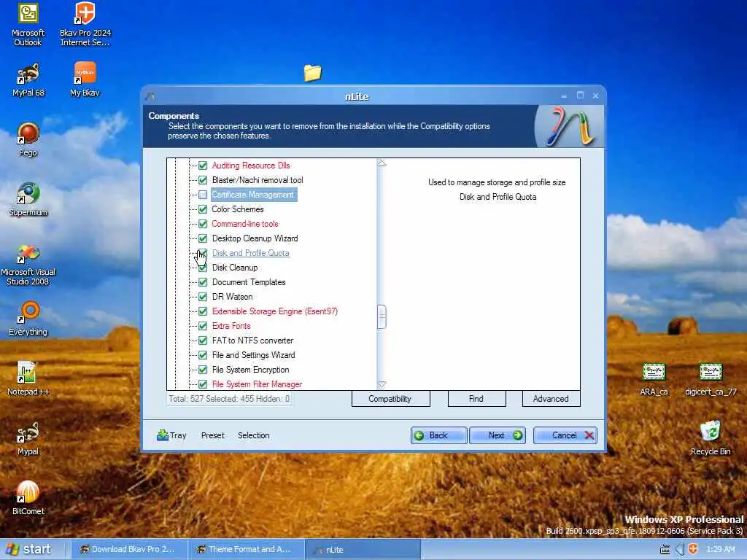Cancel the nLite wizard

[x=565, y=435]
